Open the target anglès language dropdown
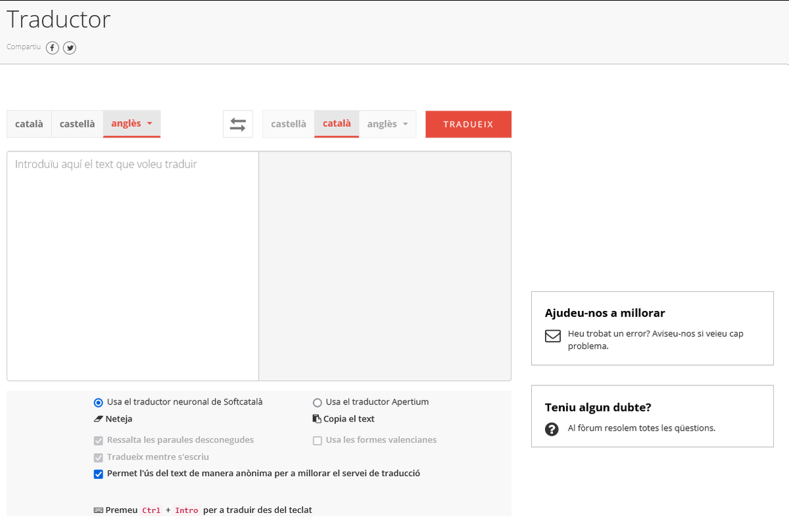The image size is (789, 532). pyautogui.click(x=387, y=124)
